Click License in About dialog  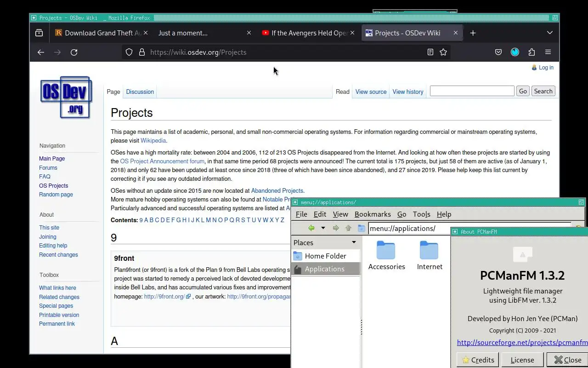(522, 360)
